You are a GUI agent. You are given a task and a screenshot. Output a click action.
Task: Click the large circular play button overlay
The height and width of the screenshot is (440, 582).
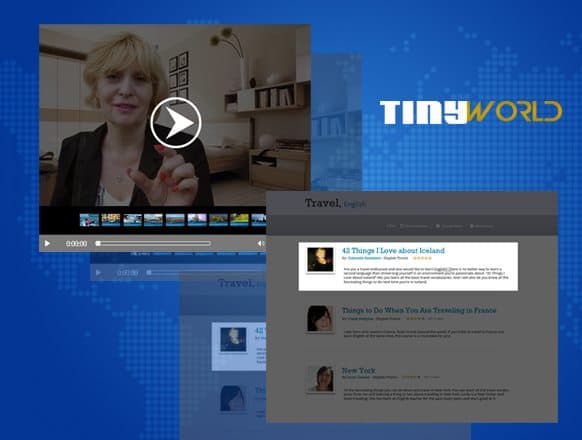point(176,123)
